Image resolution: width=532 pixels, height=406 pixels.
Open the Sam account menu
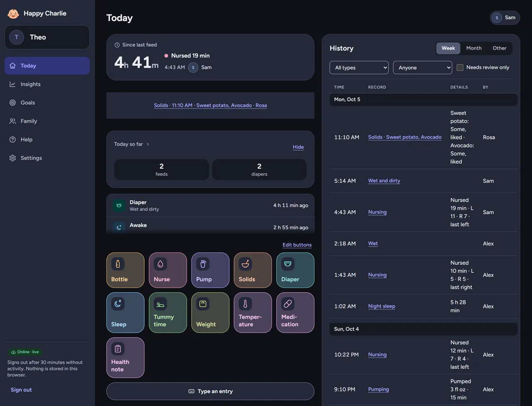(x=505, y=18)
